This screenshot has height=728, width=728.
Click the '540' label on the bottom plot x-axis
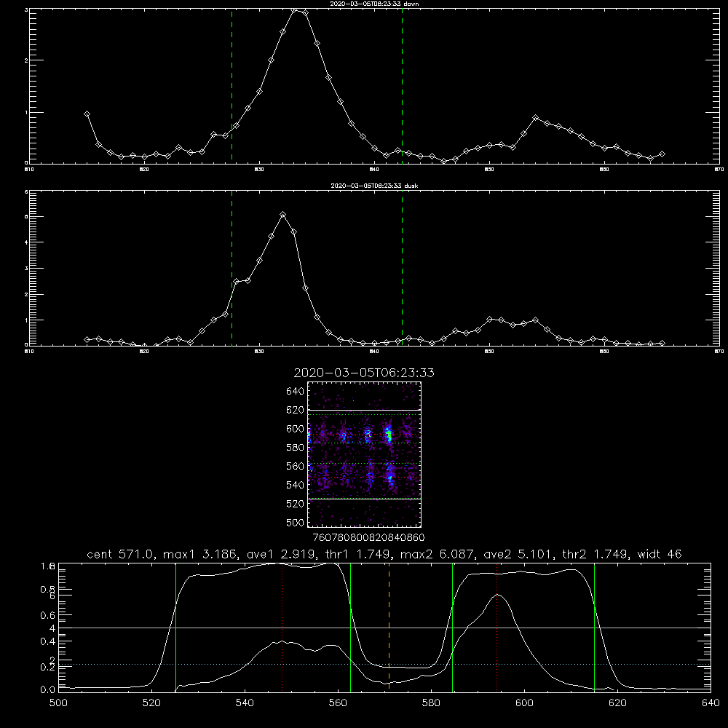click(245, 703)
